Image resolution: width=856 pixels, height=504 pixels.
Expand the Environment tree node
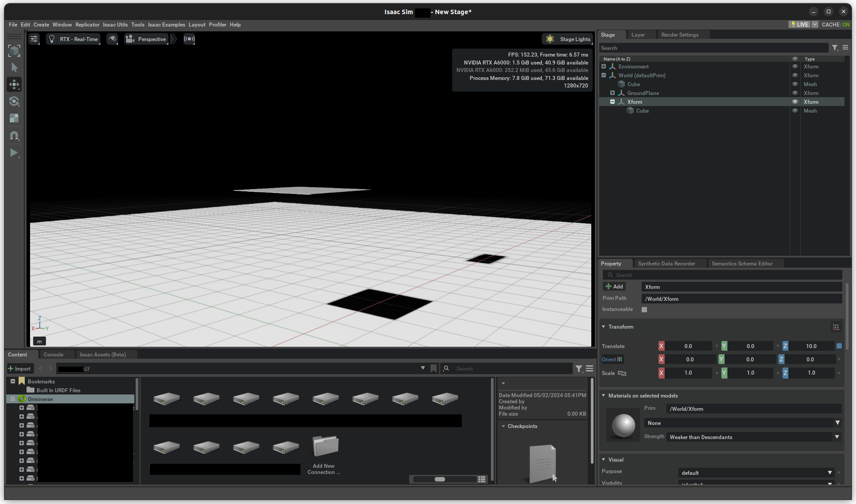click(604, 67)
